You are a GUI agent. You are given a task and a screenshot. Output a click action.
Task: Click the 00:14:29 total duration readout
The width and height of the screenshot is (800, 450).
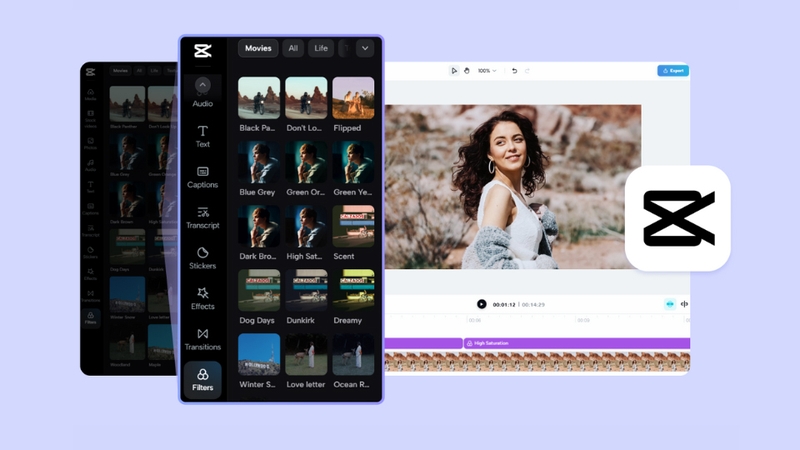coord(533,305)
